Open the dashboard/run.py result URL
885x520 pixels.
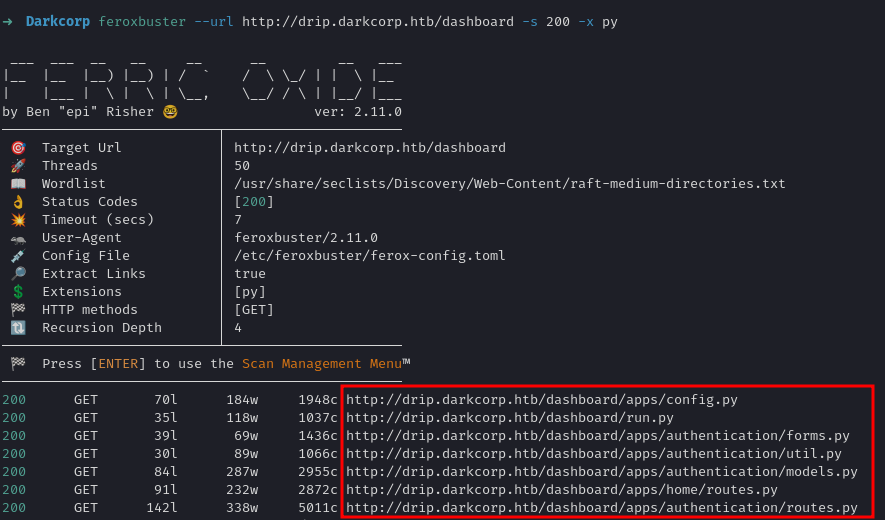(509, 418)
